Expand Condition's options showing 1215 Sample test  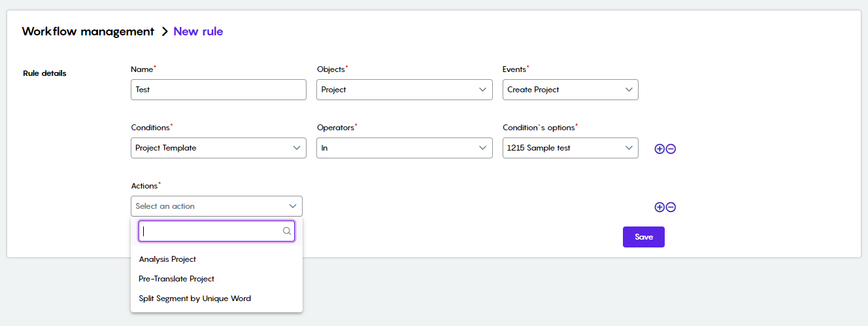pos(570,148)
